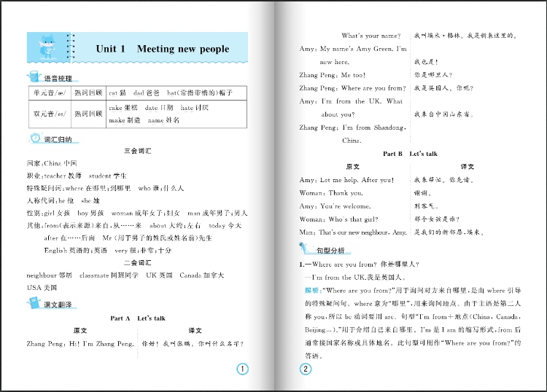Click 'hate 讨厌' in the phonics table
Viewport: 547px width, 392px height.
pyautogui.click(x=195, y=108)
